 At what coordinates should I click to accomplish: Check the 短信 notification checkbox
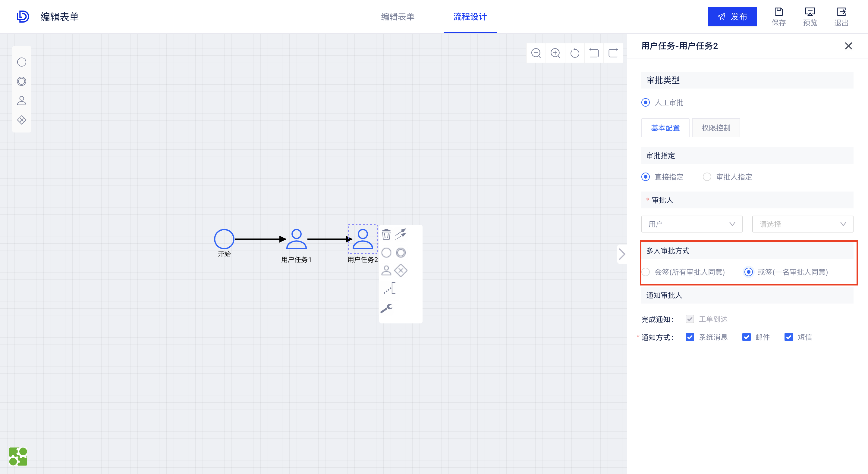tap(789, 337)
